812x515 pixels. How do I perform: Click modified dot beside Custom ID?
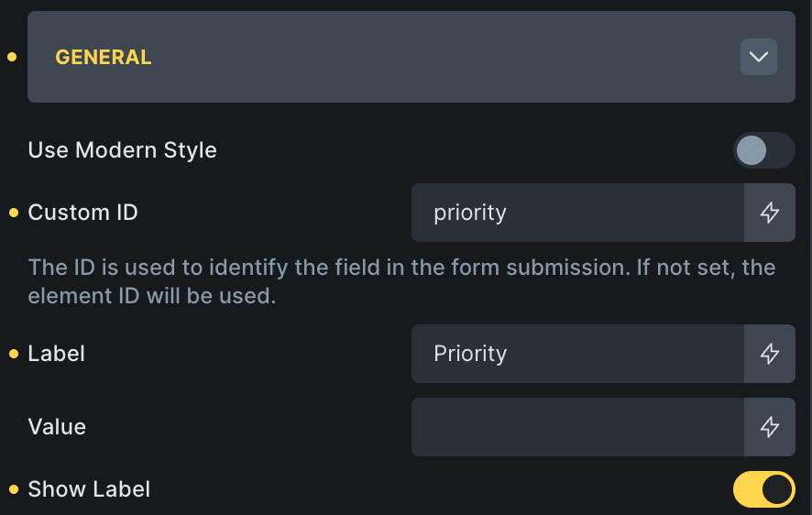(13, 213)
